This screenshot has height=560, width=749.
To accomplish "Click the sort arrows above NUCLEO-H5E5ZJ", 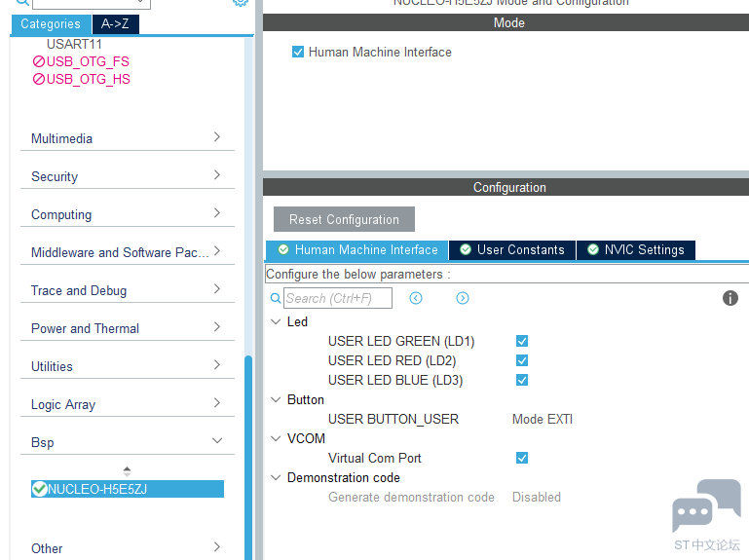I will (127, 471).
